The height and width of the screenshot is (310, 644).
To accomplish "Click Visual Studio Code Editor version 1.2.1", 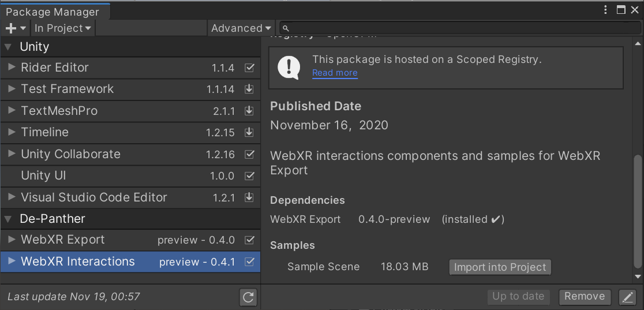I will click(x=224, y=198).
